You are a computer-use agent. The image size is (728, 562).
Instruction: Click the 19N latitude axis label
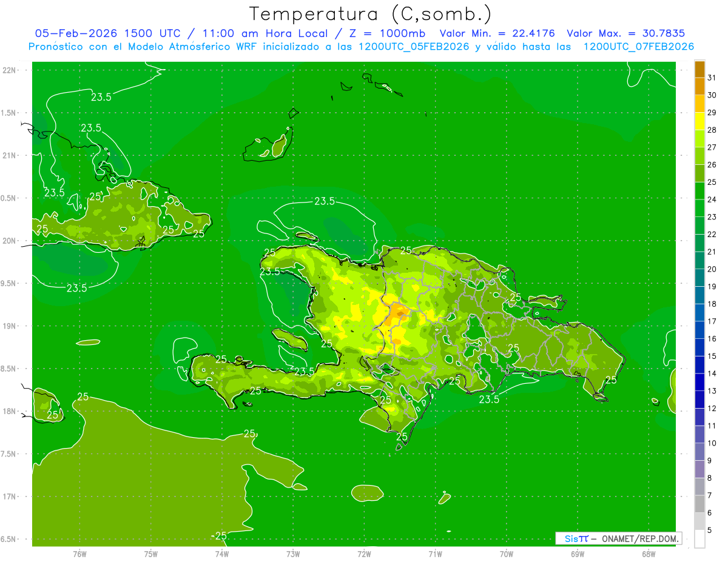pos(9,326)
